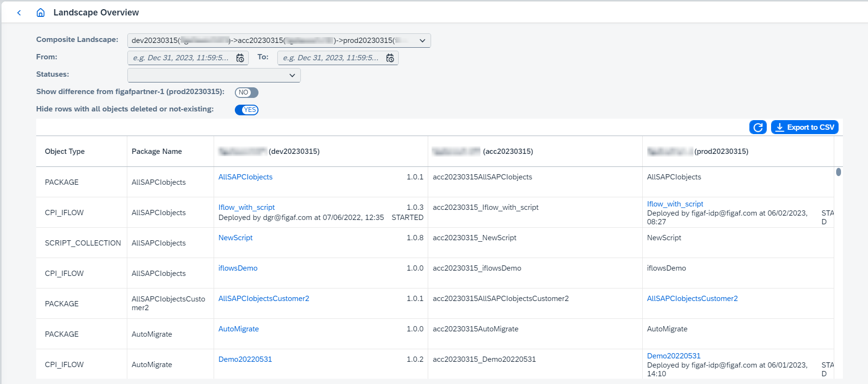Open the home icon

pos(41,13)
